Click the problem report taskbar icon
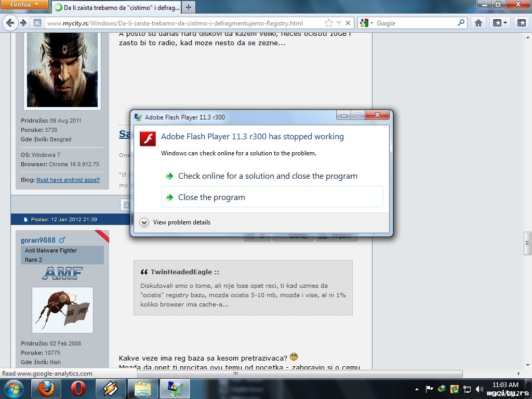 coord(175,389)
